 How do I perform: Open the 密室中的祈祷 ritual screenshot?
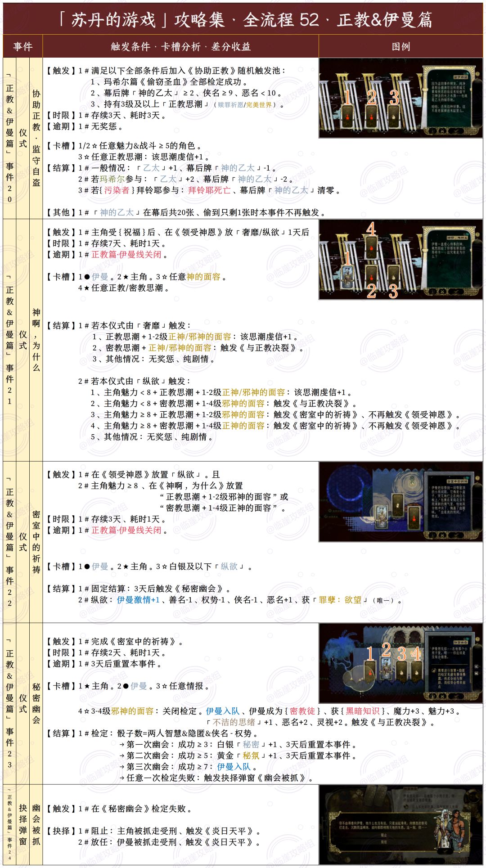coord(401,502)
